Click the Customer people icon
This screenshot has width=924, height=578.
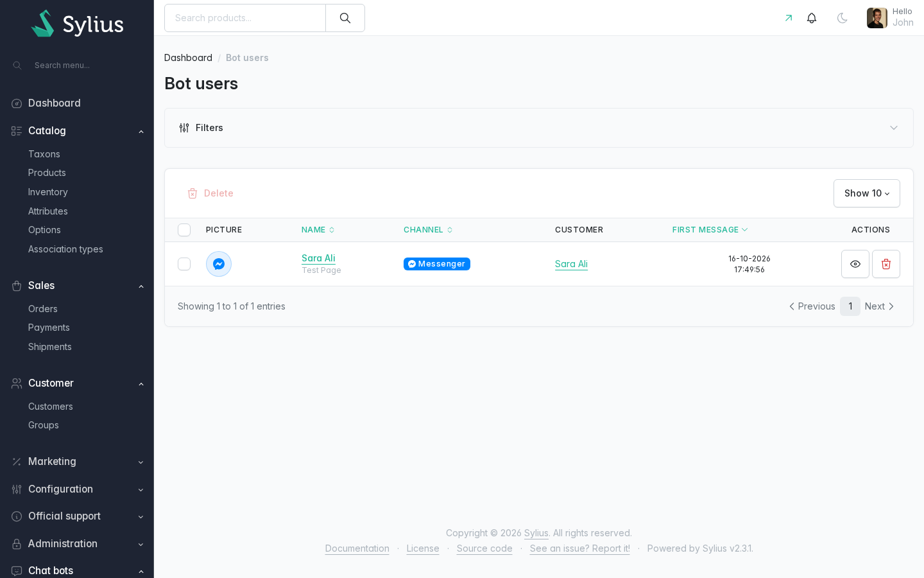pos(17,383)
